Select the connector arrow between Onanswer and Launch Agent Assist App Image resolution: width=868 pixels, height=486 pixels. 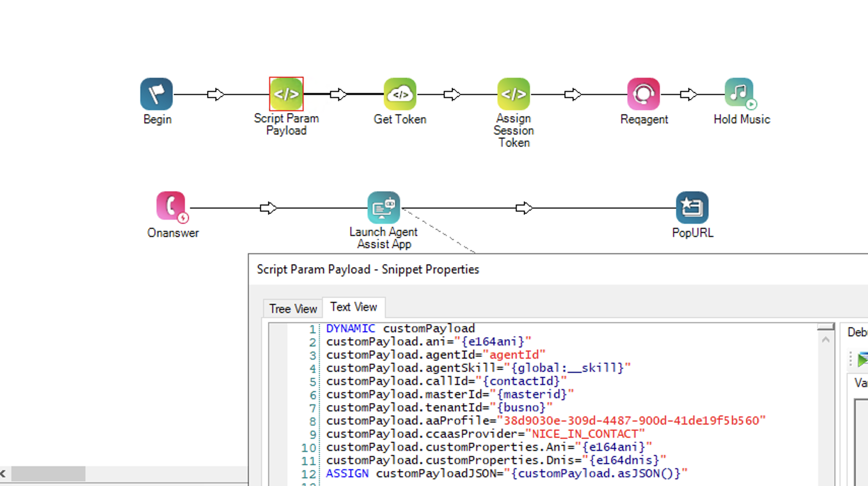coord(268,208)
